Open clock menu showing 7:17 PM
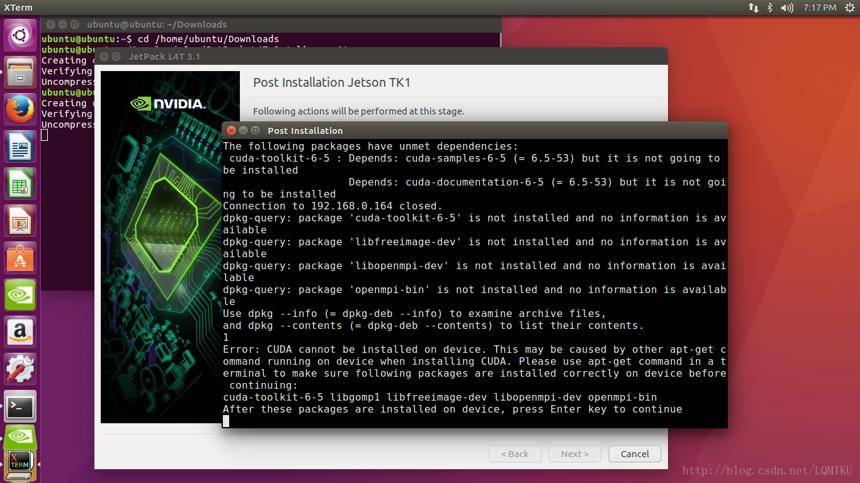The height and width of the screenshot is (483, 860). pos(819,8)
